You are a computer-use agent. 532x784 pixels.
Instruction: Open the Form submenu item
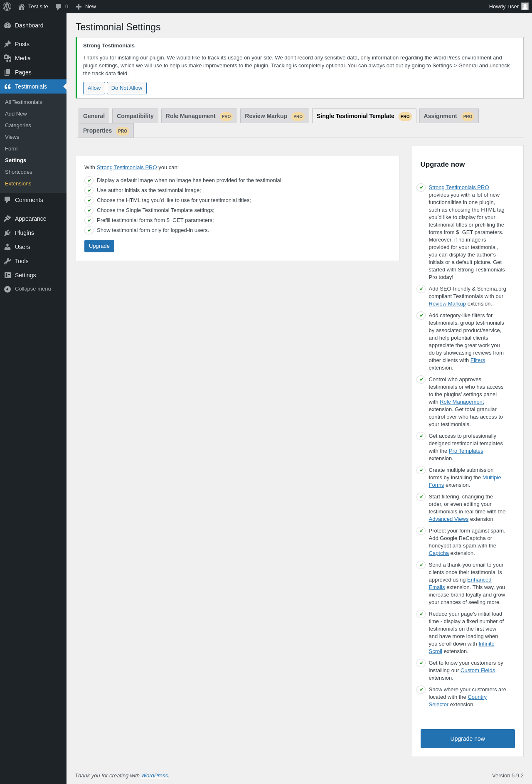coord(33,149)
